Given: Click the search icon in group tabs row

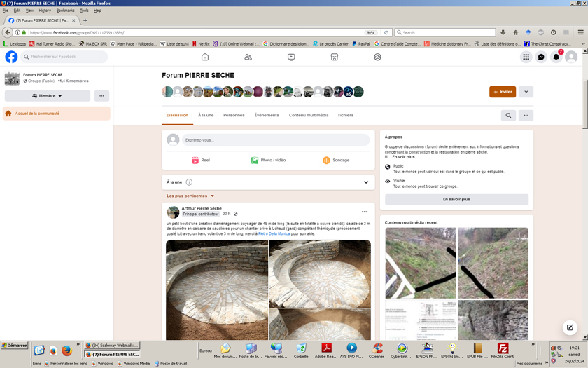Looking at the screenshot, I should tap(508, 115).
